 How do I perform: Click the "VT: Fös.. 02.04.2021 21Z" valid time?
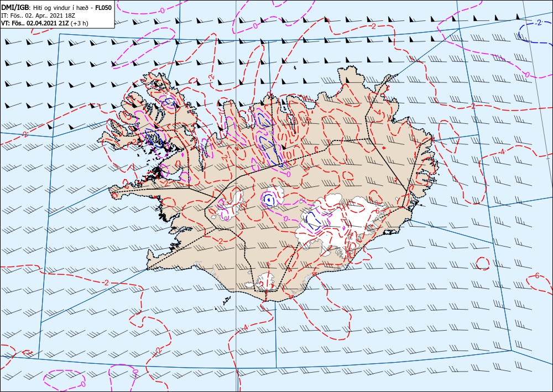point(35,23)
